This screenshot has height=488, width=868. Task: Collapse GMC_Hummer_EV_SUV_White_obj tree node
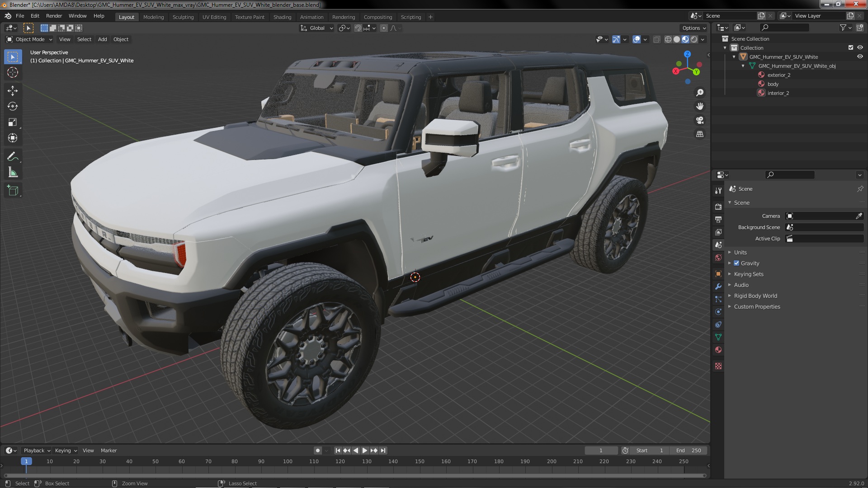pyautogui.click(x=743, y=66)
